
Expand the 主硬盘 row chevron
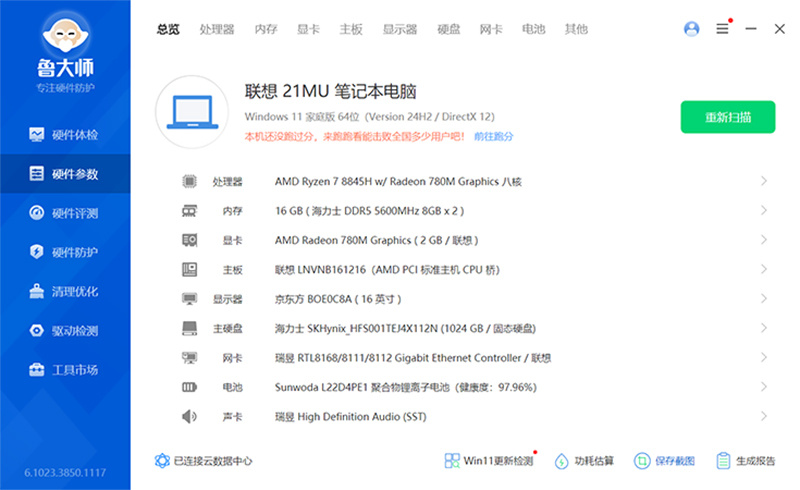tap(763, 328)
